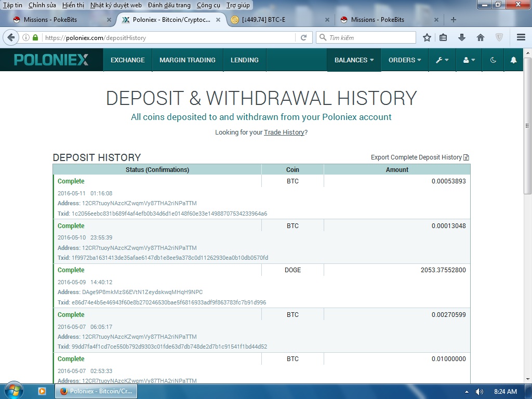Open the user account dropdown
The width and height of the screenshot is (532, 399).
point(469,60)
